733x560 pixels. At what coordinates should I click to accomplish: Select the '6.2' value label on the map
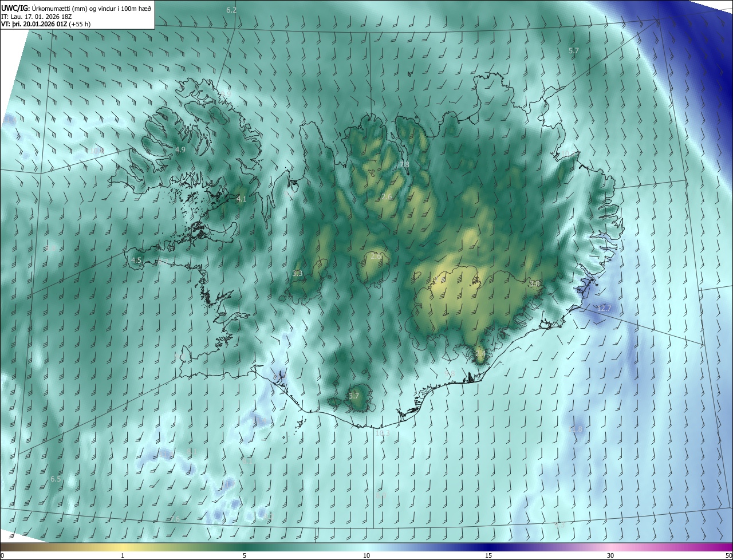[x=231, y=10]
